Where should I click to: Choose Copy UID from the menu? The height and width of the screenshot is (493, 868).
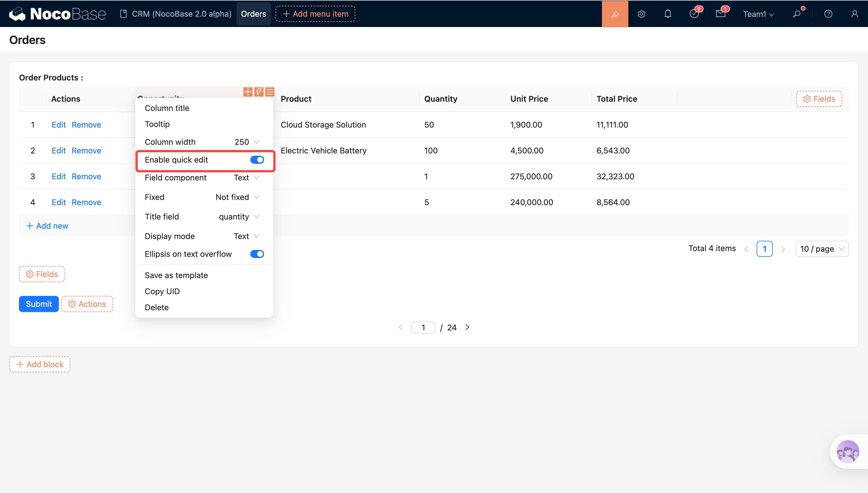pos(162,291)
